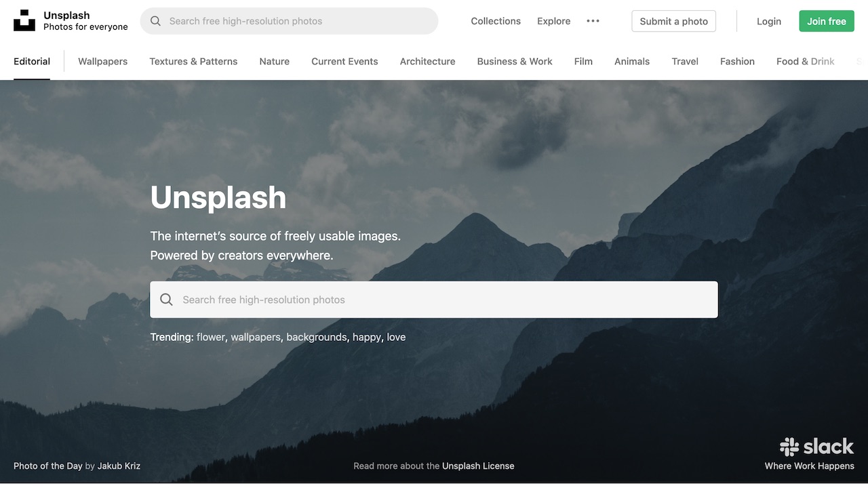Go to the Nature category
The image size is (868, 488).
click(274, 61)
